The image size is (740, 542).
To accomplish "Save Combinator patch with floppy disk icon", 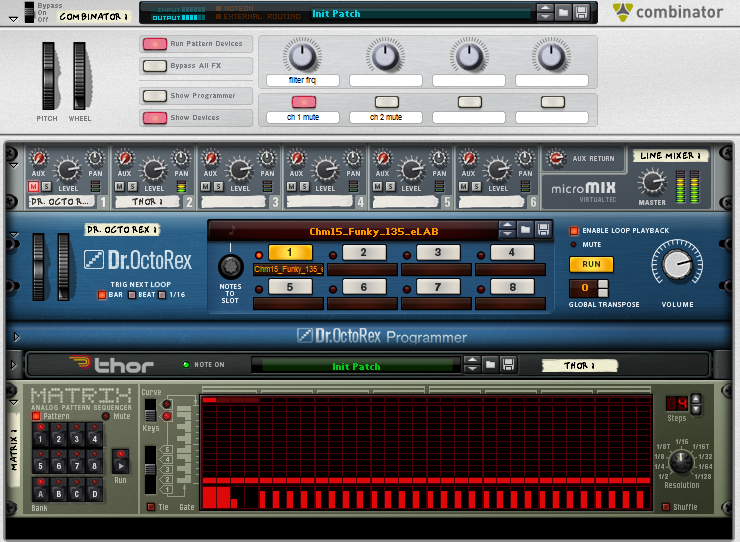I will tap(581, 12).
